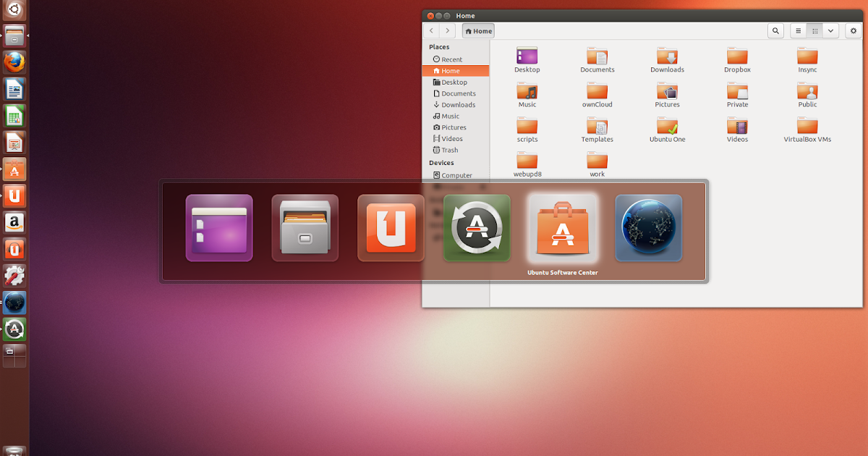Open the zoom level dropdown next to view buttons

[x=830, y=30]
